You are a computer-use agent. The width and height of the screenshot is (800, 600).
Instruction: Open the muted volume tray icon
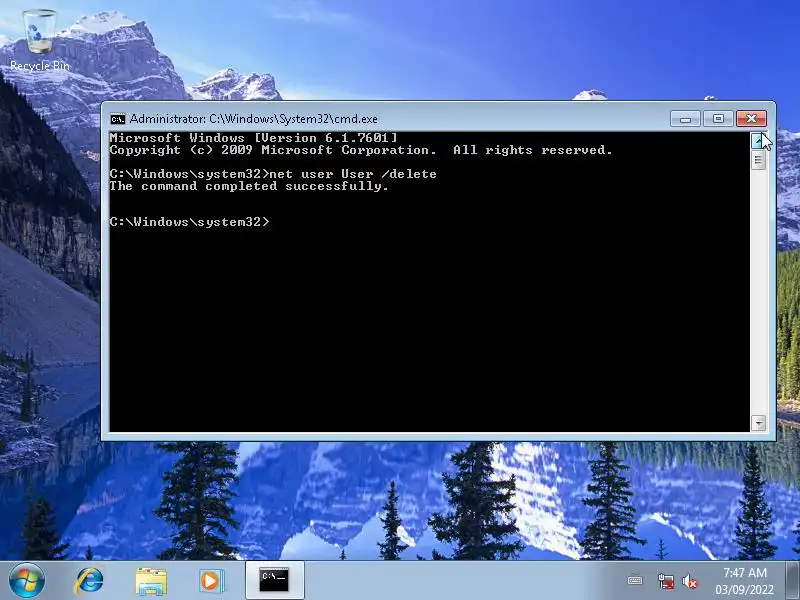coord(690,581)
